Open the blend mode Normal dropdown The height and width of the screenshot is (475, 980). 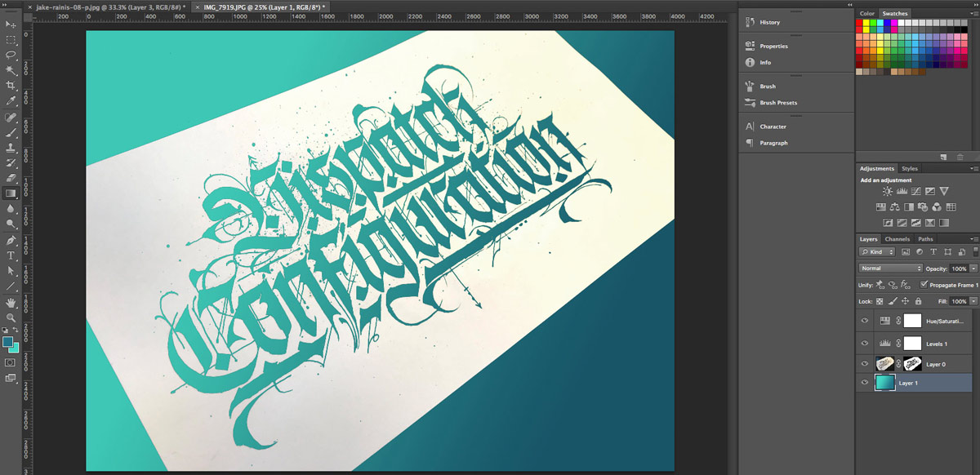click(x=890, y=269)
